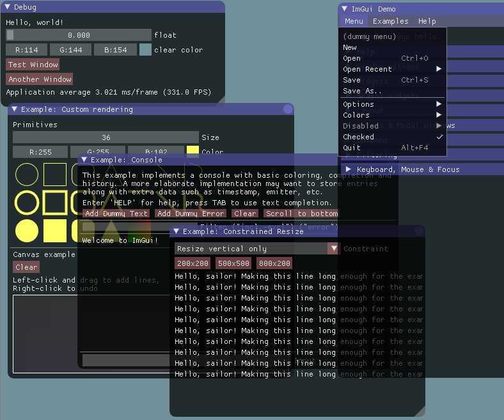Open the Help menu

427,21
